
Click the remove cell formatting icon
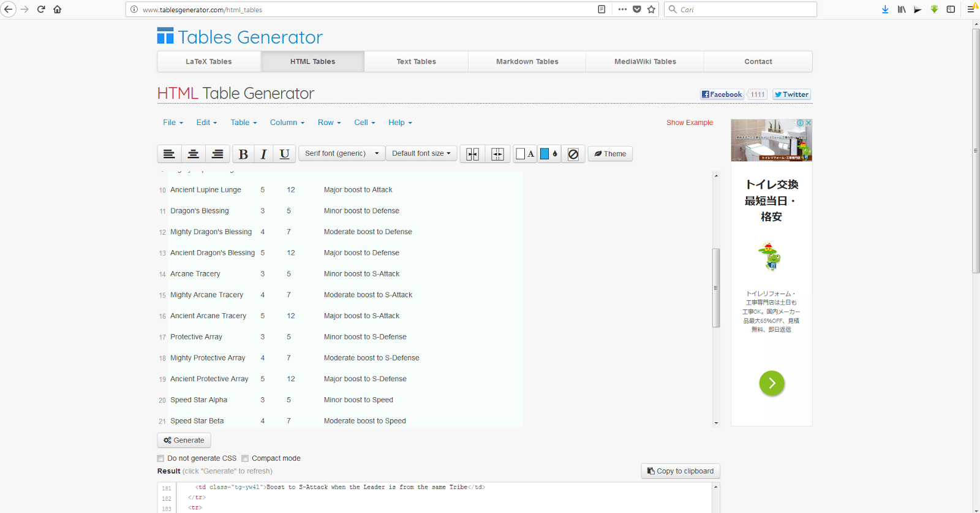pyautogui.click(x=573, y=154)
